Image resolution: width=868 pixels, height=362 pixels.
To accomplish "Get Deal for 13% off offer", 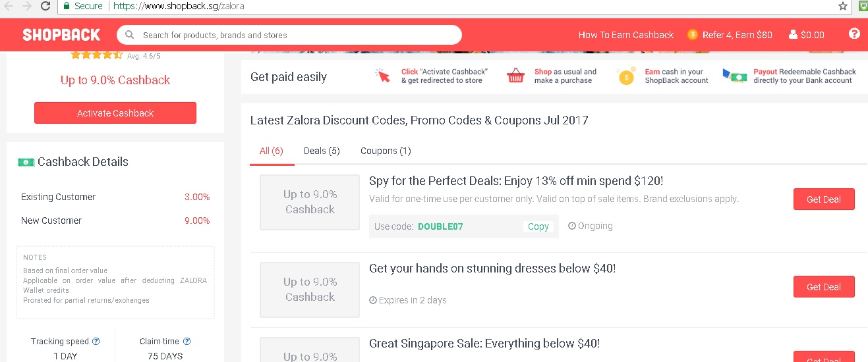I will [x=824, y=199].
